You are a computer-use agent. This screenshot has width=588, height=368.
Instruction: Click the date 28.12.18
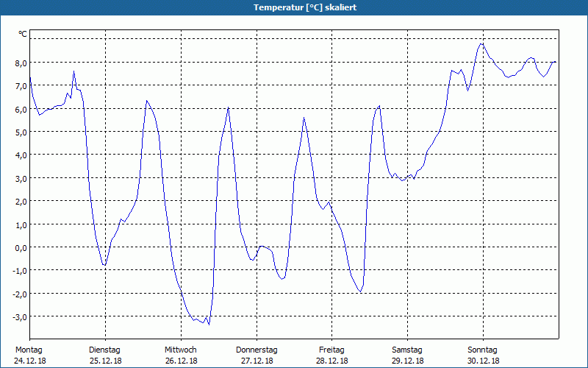click(x=332, y=361)
